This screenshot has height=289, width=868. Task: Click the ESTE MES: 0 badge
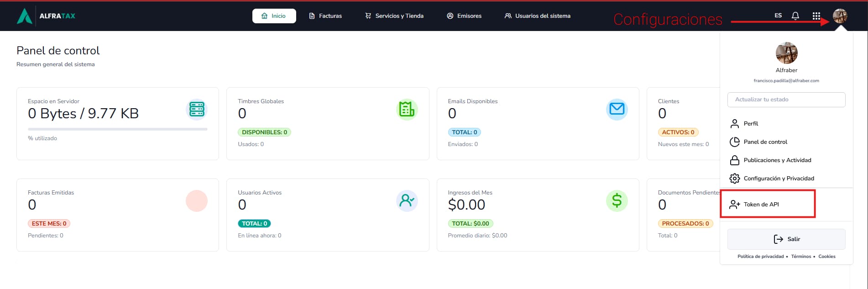49,224
